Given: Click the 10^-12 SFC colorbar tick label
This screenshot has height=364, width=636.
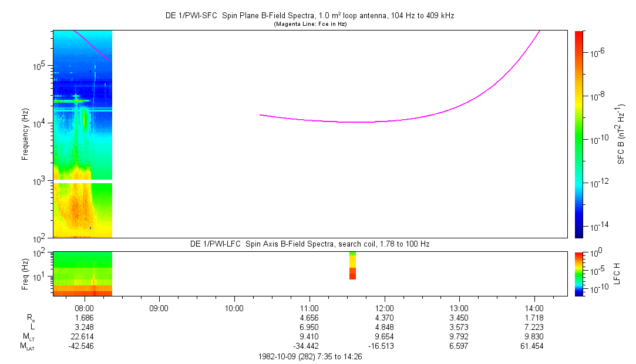Looking at the screenshot, I should (600, 183).
